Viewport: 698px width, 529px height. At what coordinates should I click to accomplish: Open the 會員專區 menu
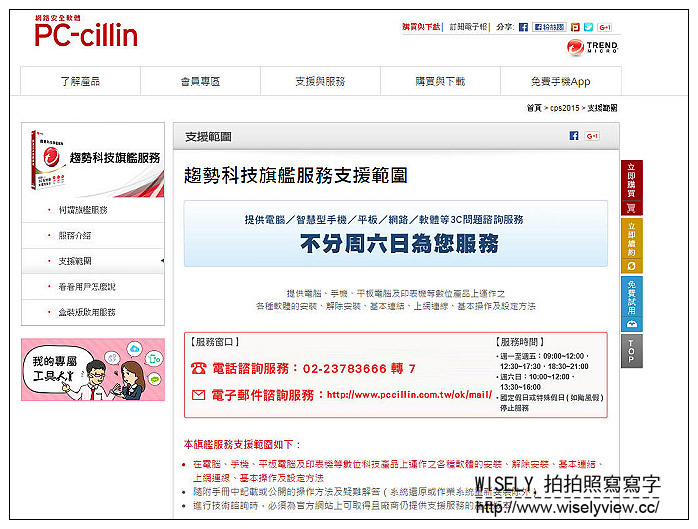(x=200, y=81)
